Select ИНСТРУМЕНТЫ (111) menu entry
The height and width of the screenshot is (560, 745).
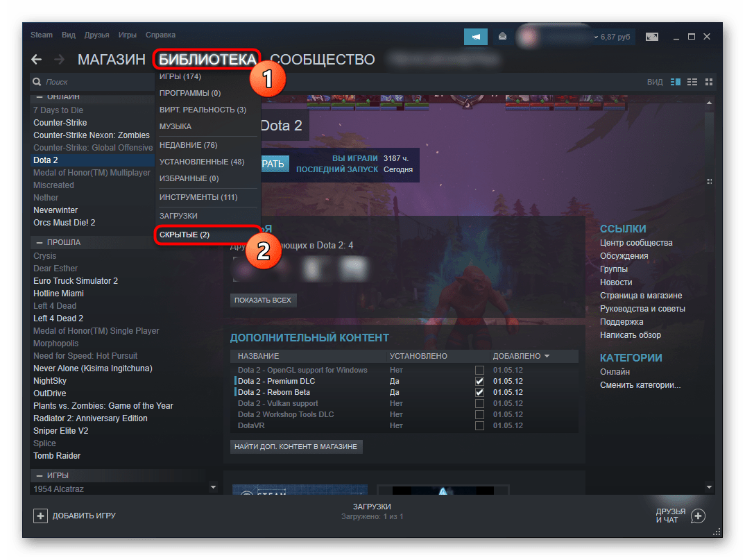198,197
